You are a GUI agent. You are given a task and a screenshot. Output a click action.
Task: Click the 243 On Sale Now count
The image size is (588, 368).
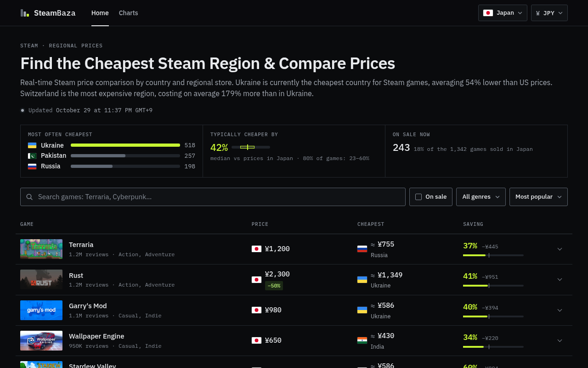click(401, 148)
